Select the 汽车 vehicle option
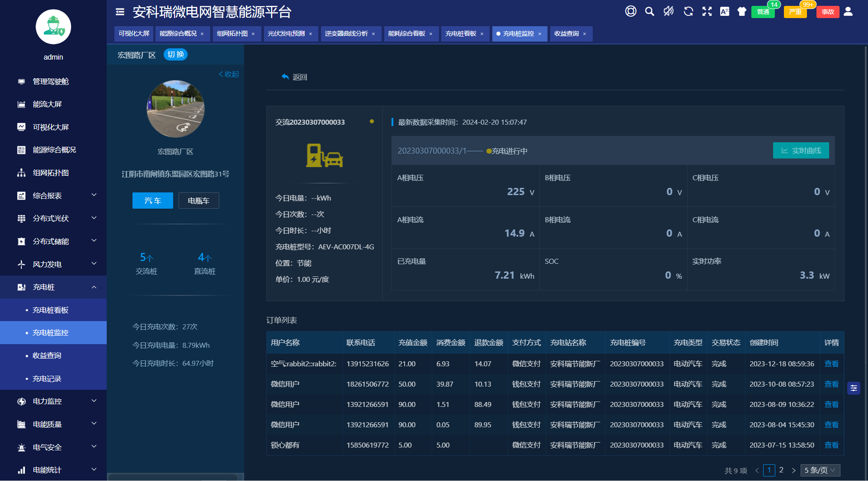 click(152, 201)
